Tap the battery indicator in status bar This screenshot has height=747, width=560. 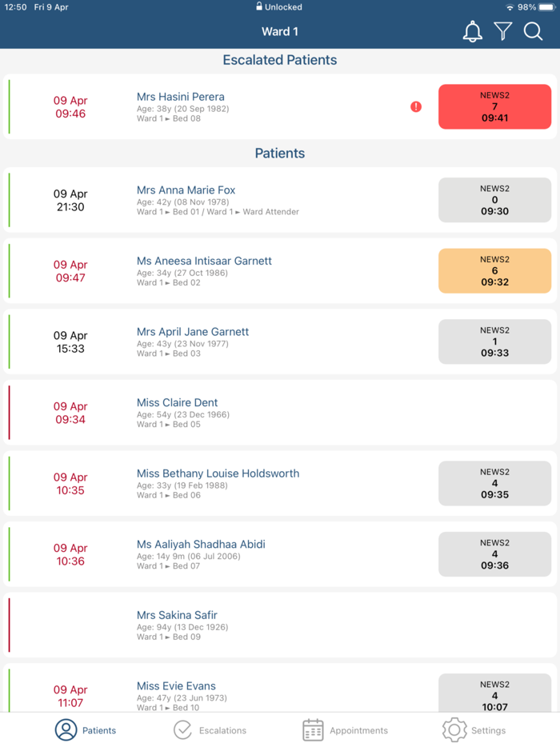547,7
